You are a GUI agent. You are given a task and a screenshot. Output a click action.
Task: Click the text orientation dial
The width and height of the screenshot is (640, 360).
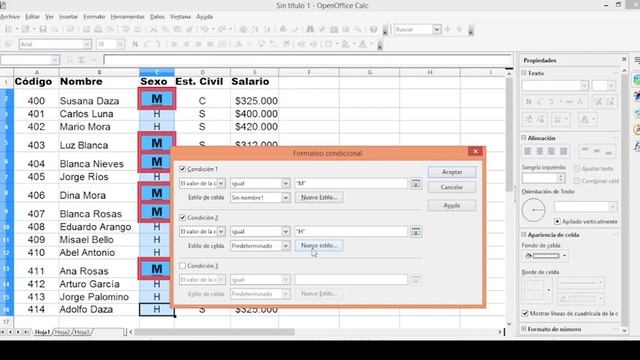tap(533, 210)
